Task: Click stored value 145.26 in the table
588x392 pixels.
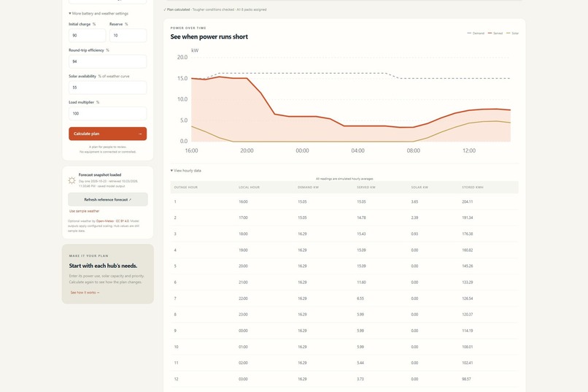Action: (467, 266)
